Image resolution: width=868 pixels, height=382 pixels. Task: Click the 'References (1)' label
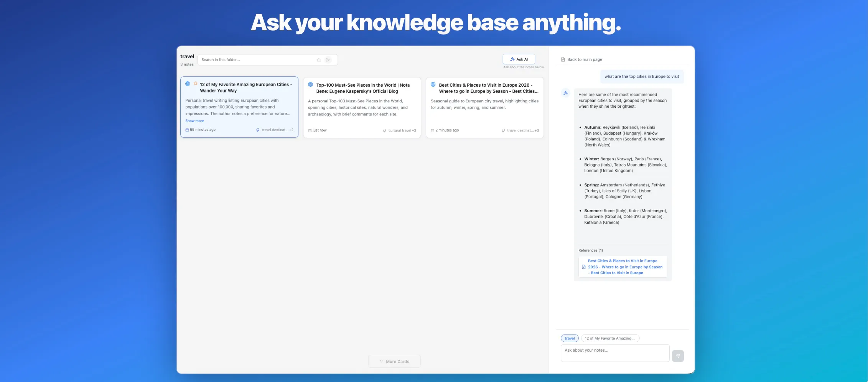tap(591, 250)
